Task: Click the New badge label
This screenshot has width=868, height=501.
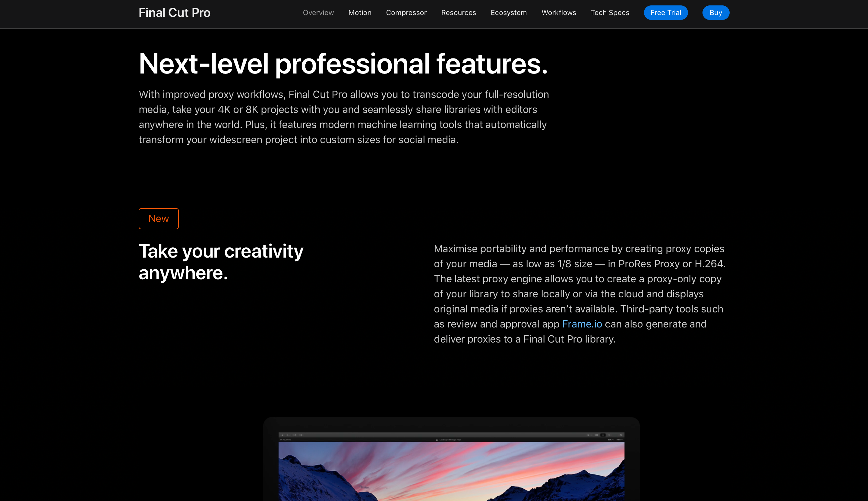Action: pos(158,219)
